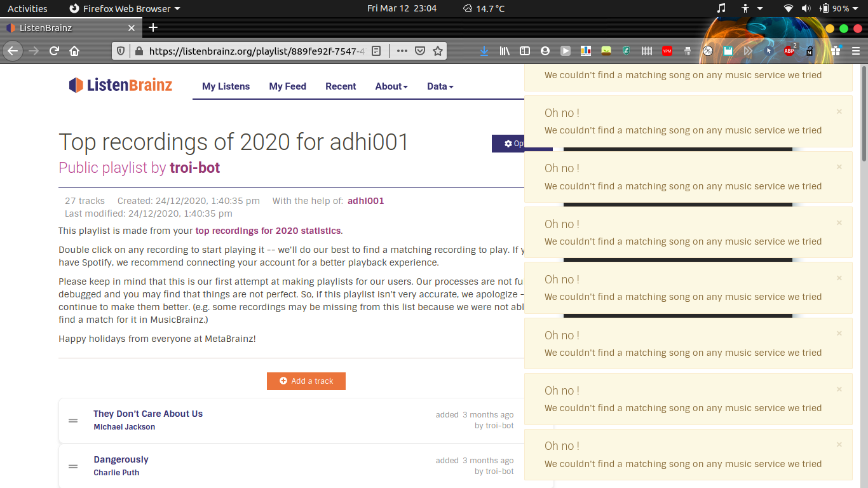Image resolution: width=868 pixels, height=488 pixels.
Task: Open adhi001 user profile link
Action: pos(365,201)
